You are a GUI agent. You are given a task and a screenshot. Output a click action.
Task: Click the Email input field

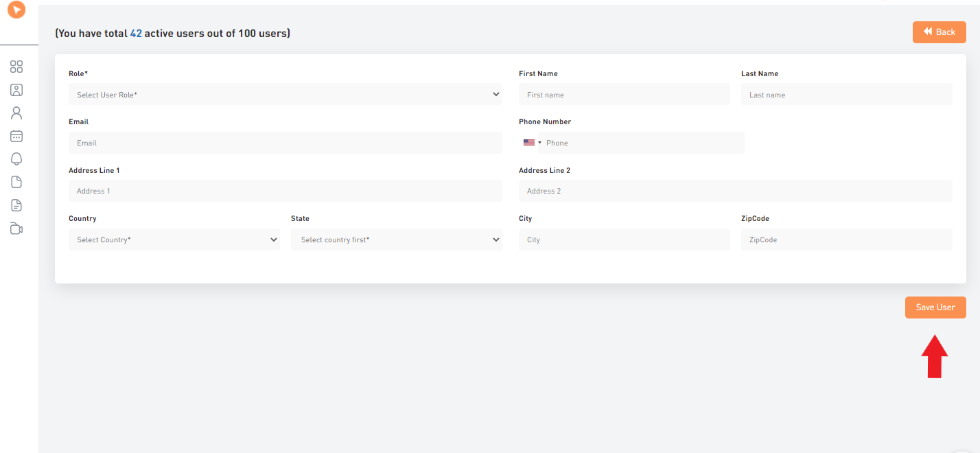pos(285,142)
